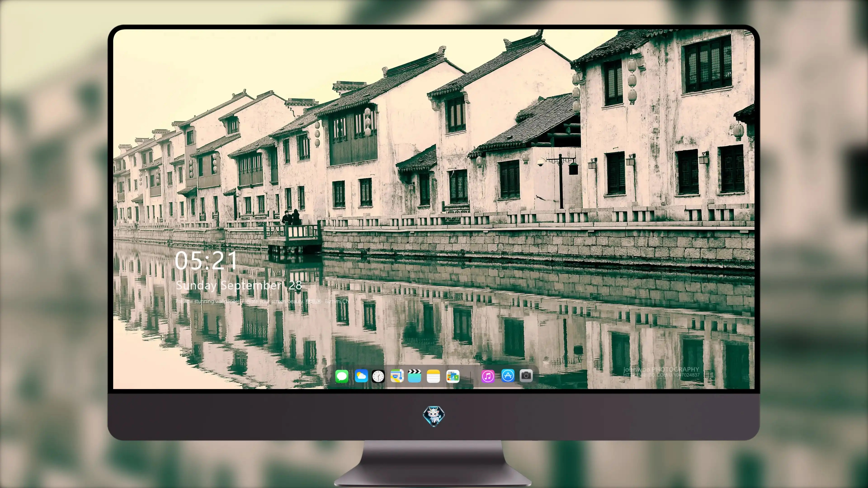
Task: Click the 05:21 clock display
Action: [x=206, y=260]
